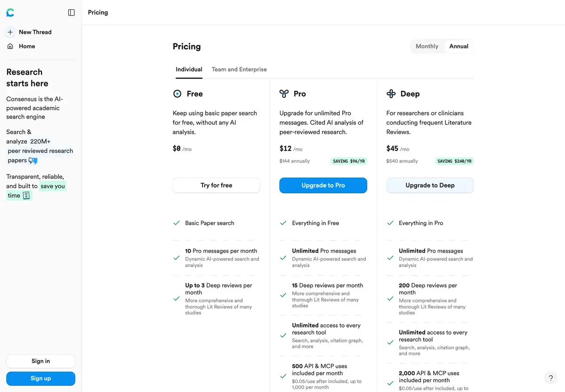Click the 'Research starts here' heading
565x392 pixels.
click(27, 78)
